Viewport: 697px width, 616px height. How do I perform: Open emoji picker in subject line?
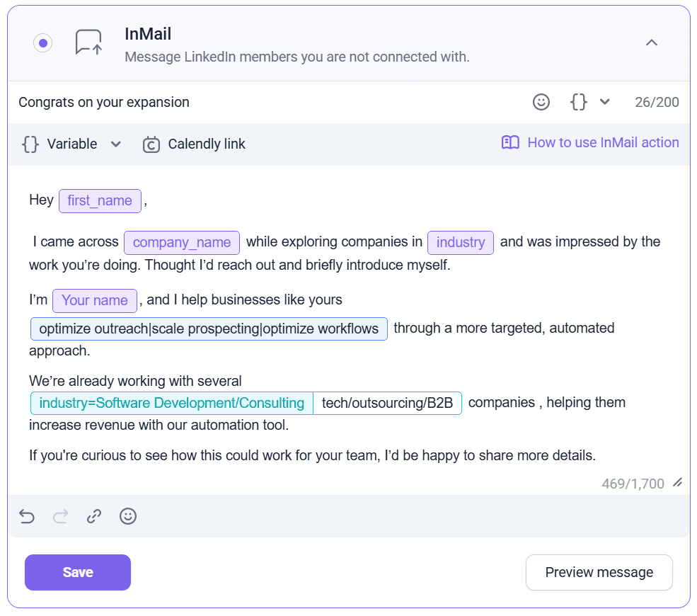(541, 102)
